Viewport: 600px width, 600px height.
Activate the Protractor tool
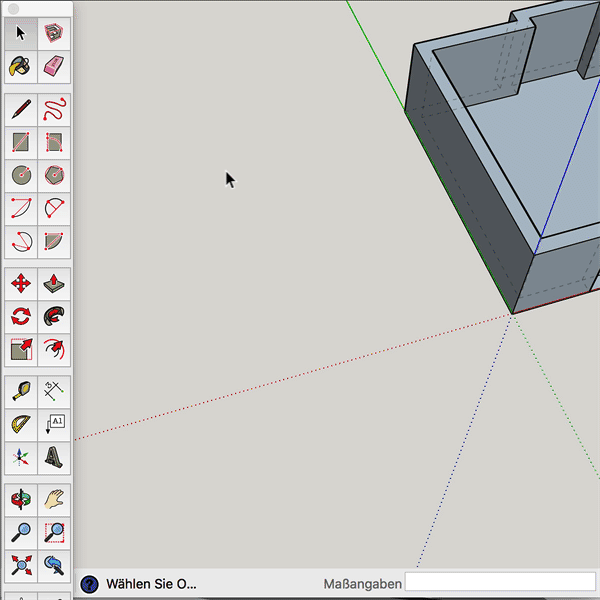click(x=20, y=425)
